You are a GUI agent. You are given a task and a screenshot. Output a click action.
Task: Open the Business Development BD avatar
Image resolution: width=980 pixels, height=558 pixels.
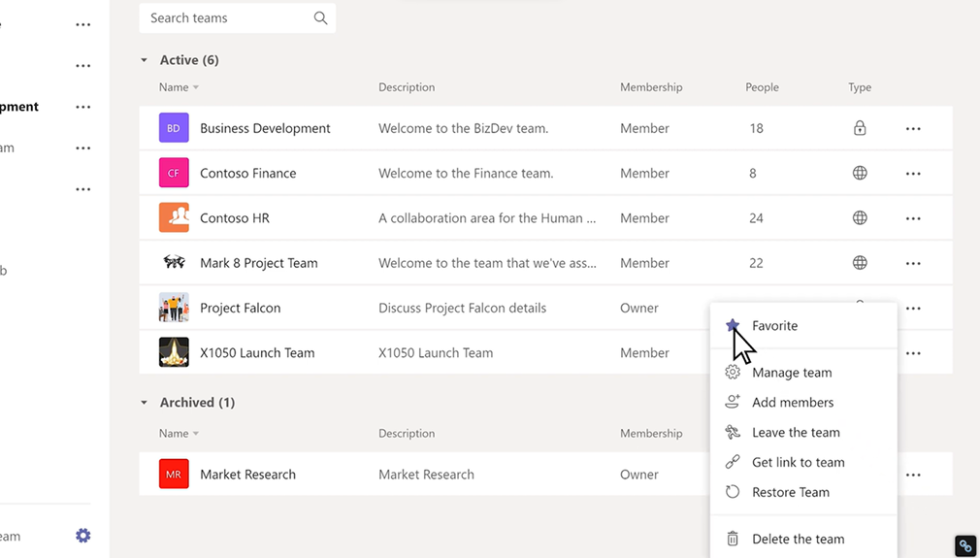[174, 128]
